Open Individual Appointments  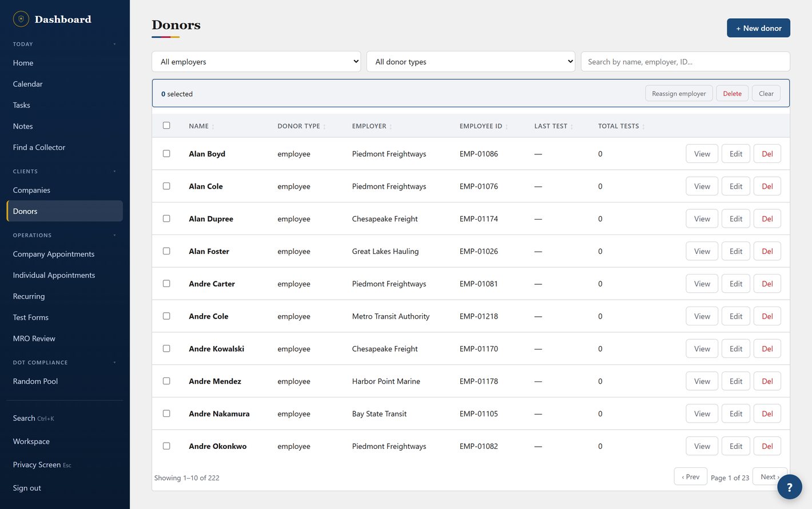click(x=65, y=275)
